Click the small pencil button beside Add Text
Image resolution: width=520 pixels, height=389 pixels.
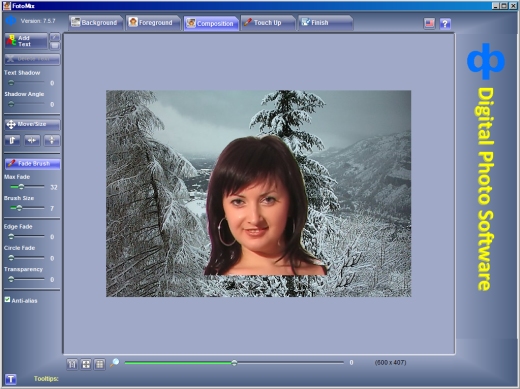[55, 36]
